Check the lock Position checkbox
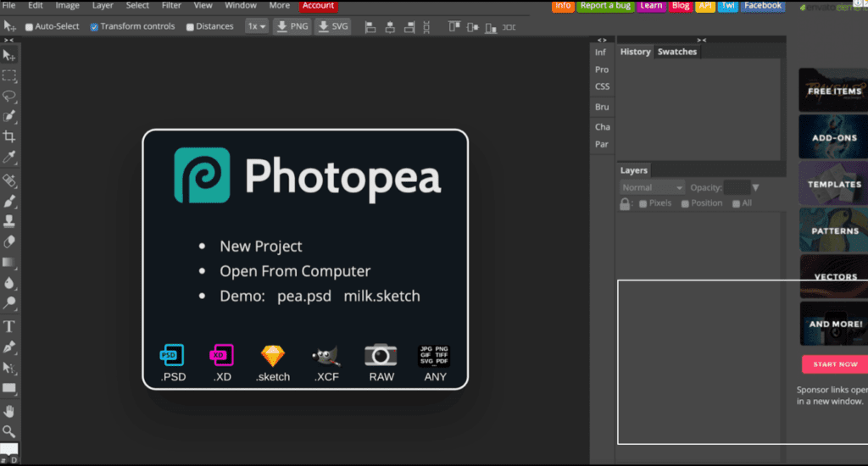The height and width of the screenshot is (466, 868). point(685,203)
